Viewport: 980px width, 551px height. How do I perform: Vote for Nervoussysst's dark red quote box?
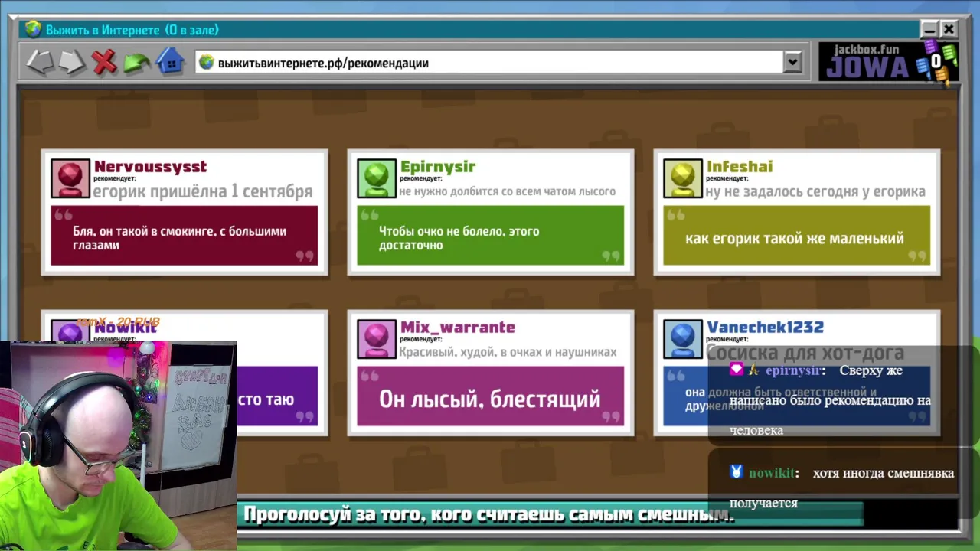pyautogui.click(x=184, y=236)
